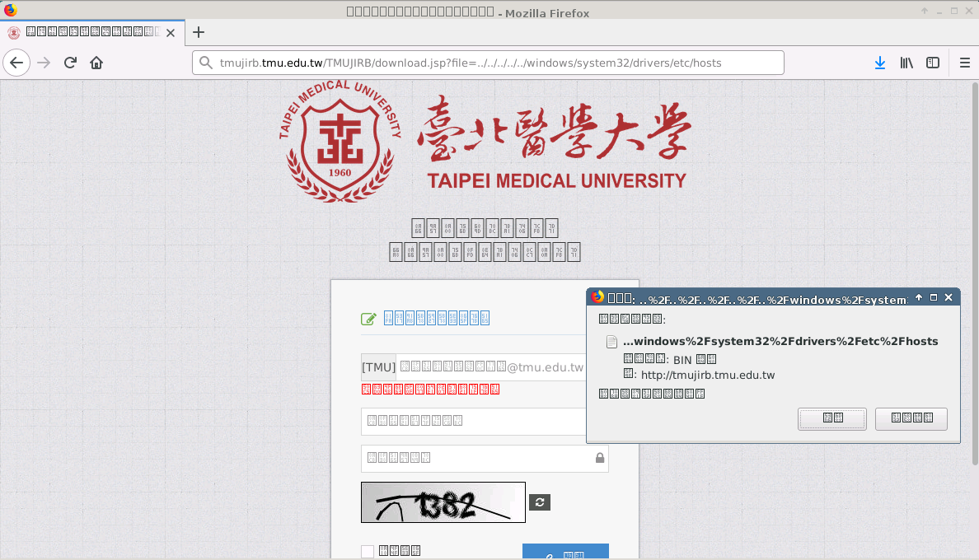Open the Firefox home page
This screenshot has width=979, height=560.
[96, 63]
